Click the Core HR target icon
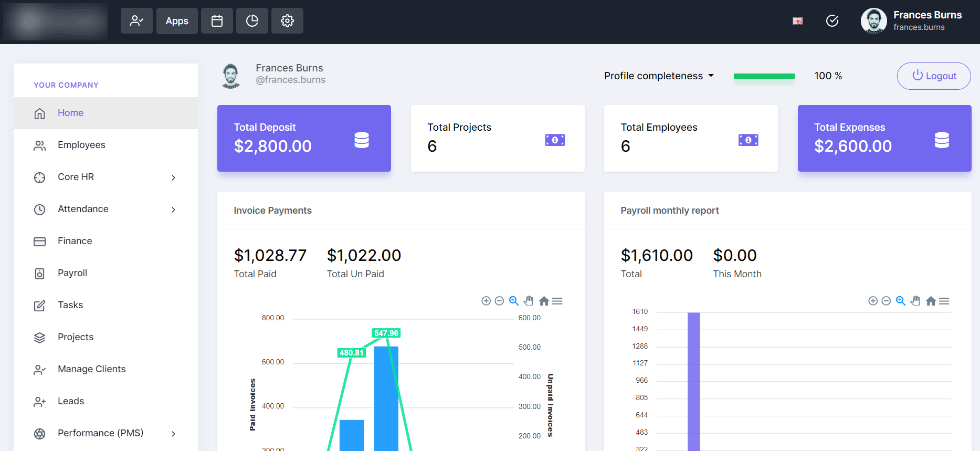Screen dimensions: 980x451 (x=39, y=177)
